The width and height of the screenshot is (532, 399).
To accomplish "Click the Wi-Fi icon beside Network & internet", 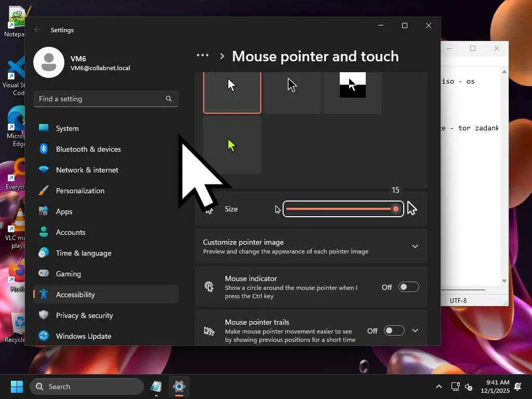I will click(44, 169).
